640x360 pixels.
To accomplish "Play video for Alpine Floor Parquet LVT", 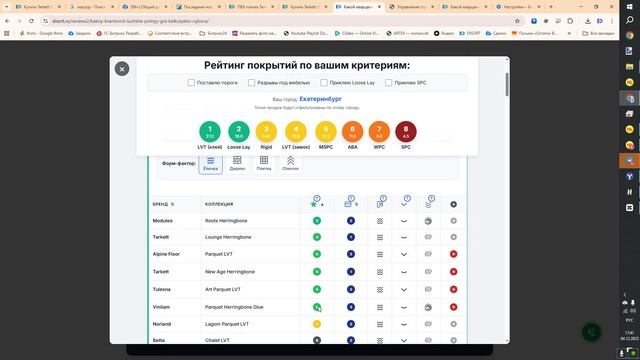I will (453, 254).
